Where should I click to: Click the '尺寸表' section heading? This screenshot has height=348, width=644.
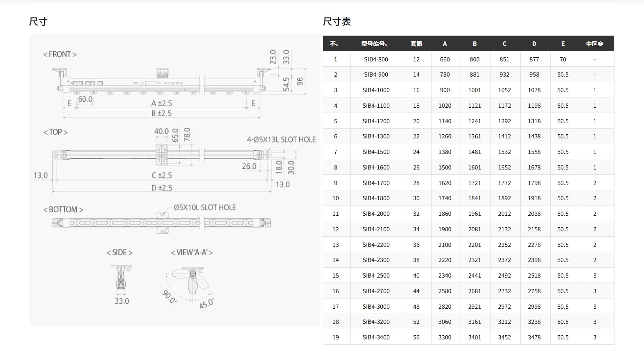[337, 22]
